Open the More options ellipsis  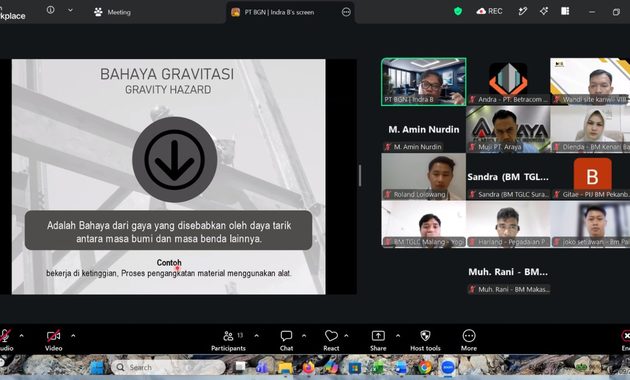[x=469, y=340]
